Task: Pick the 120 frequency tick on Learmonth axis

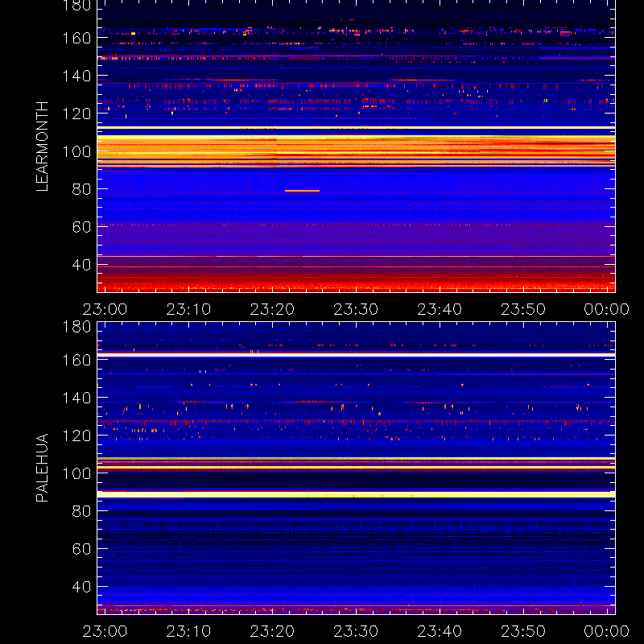Action: (x=76, y=114)
